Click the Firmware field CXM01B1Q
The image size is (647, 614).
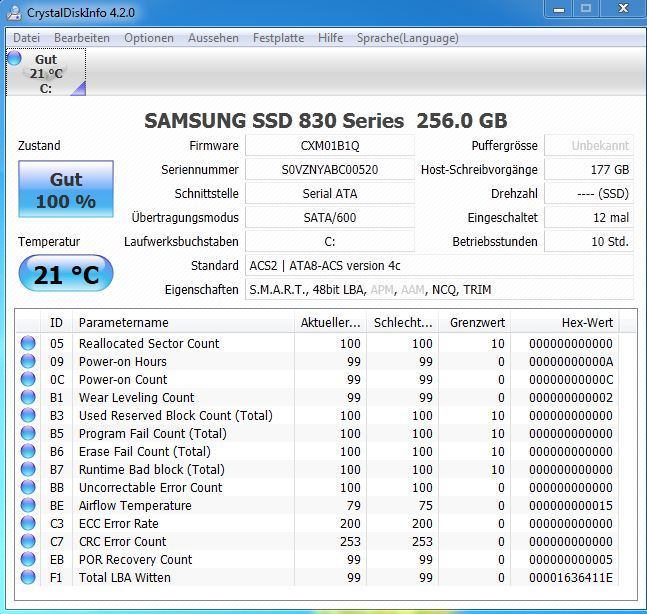point(330,146)
